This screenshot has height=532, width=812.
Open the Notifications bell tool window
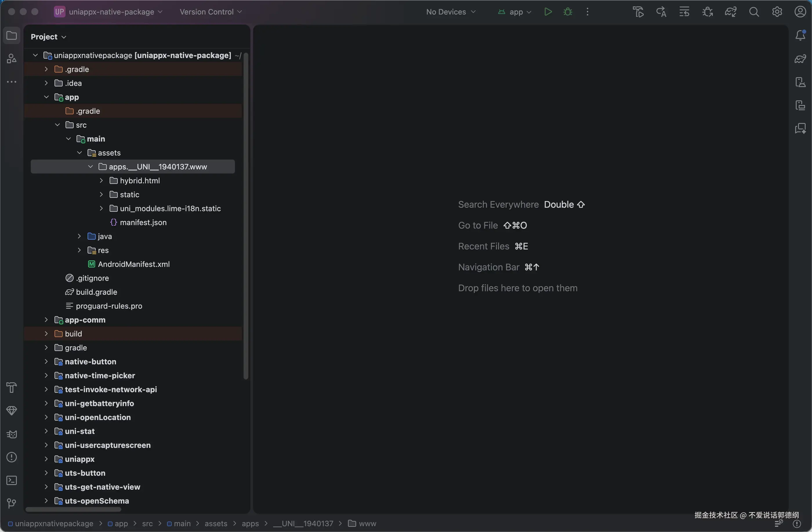tap(800, 35)
